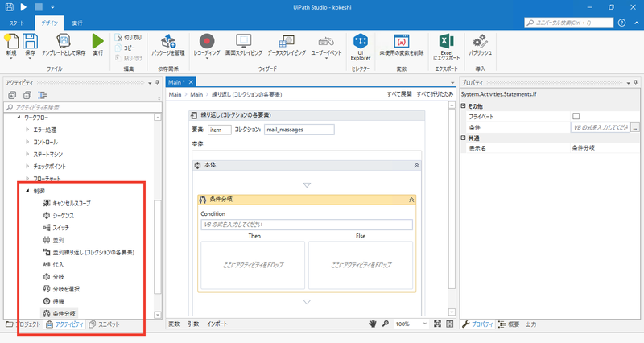Image resolution: width=644 pixels, height=343 pixels.
Task: Collapse the 条件分岐 activity
Action: click(411, 200)
